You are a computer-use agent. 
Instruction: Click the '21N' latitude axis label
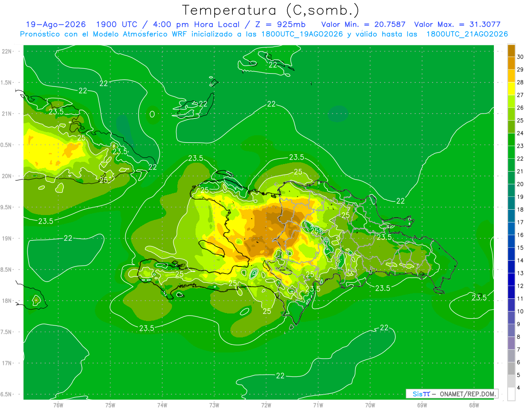pos(7,114)
